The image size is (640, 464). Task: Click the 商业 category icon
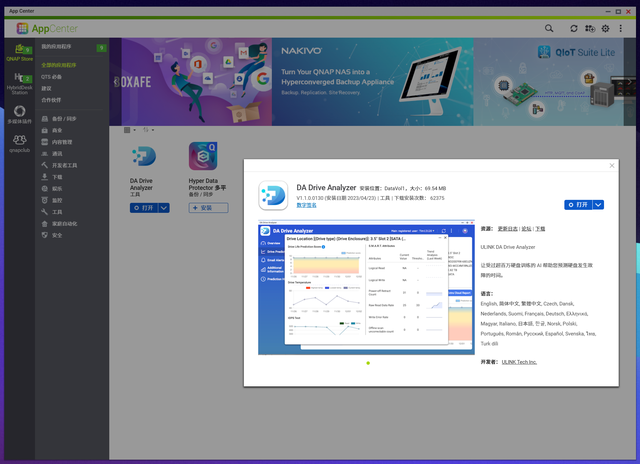(45, 131)
